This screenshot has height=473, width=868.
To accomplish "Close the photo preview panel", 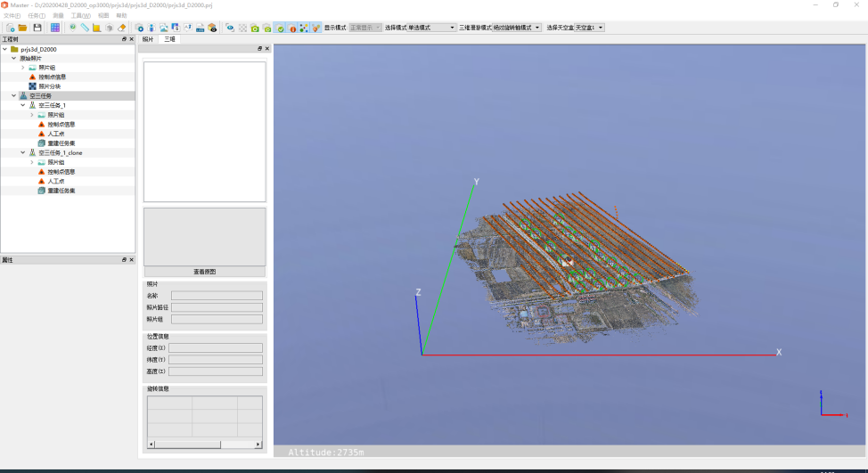I will click(x=266, y=49).
